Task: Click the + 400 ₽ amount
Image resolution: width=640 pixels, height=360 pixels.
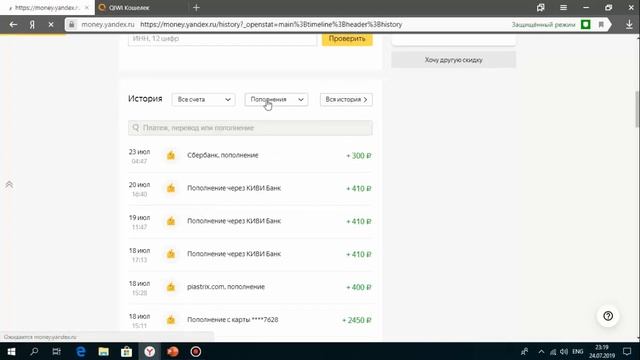Action: tap(358, 287)
